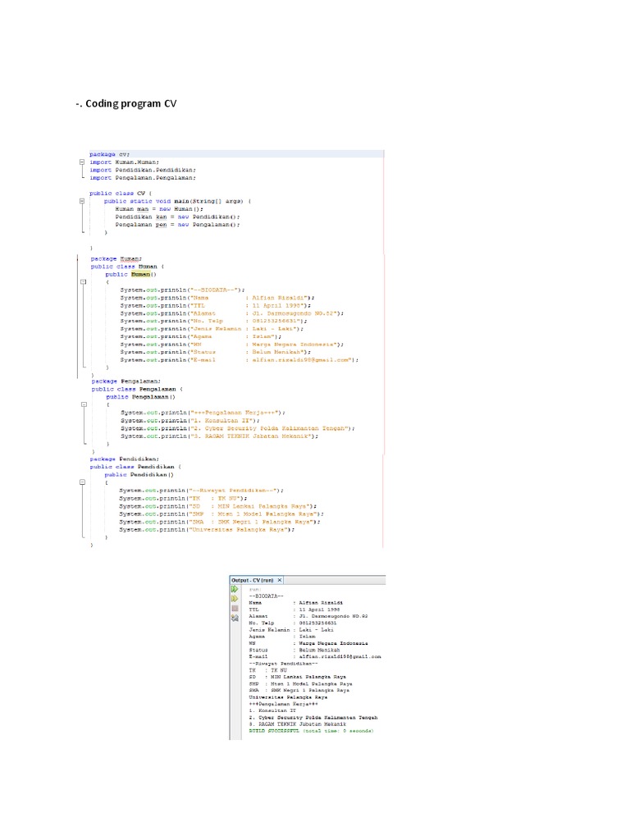
Task: Click '--Riwayat Pendidikan--' in Output
Action: (283, 663)
